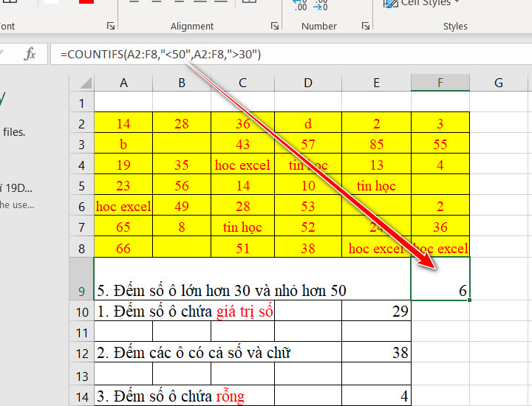Select cell F9 showing result 6

pos(440,279)
